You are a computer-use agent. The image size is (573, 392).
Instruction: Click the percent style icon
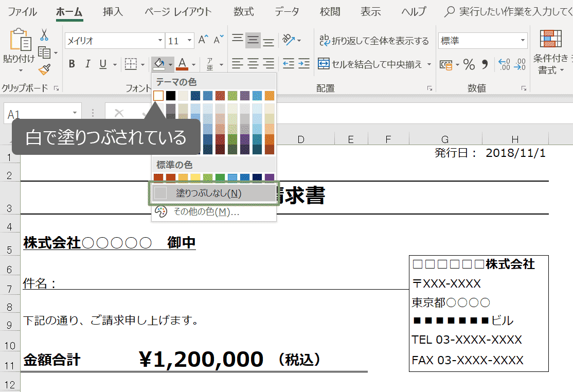pyautogui.click(x=469, y=64)
